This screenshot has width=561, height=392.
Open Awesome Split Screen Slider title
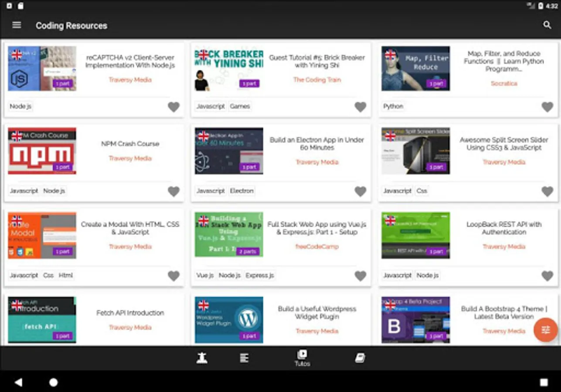pyautogui.click(x=504, y=144)
